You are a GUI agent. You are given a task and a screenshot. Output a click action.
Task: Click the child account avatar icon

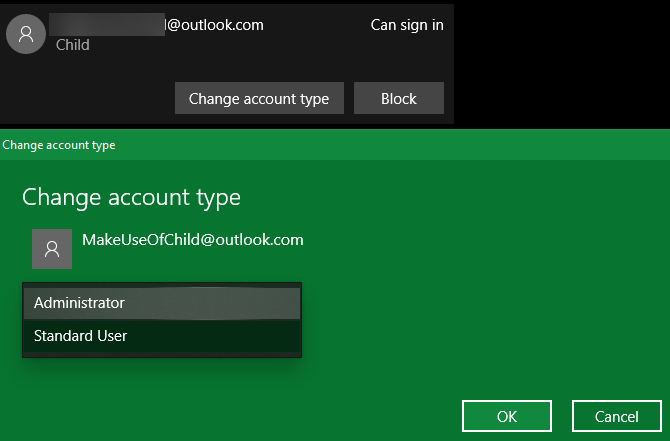(x=25, y=34)
